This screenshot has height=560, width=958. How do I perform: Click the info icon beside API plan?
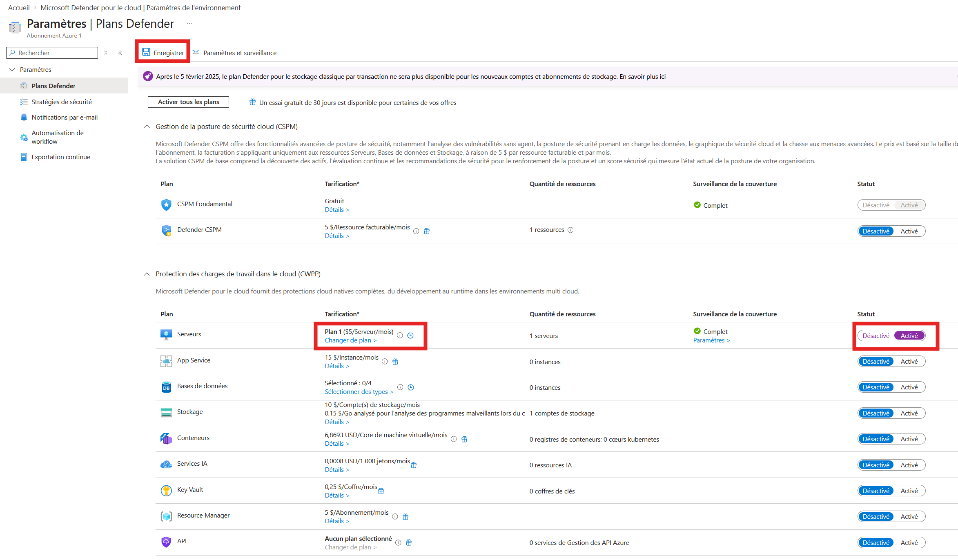click(398, 542)
